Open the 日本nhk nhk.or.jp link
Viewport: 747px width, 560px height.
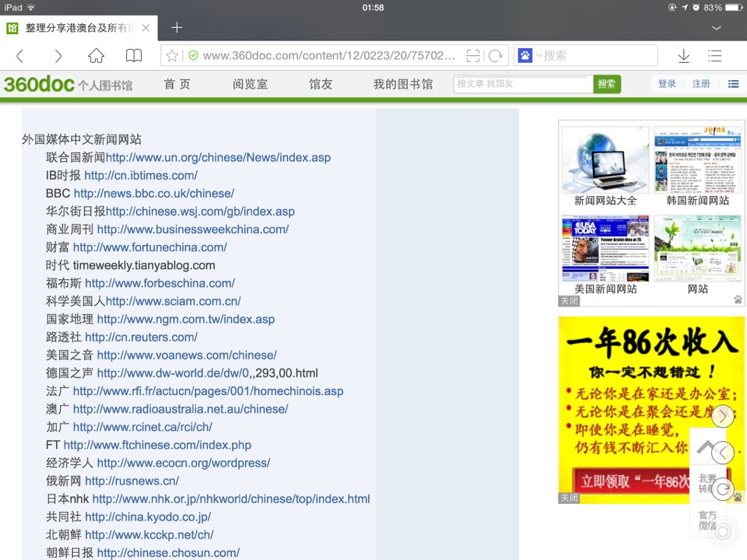click(231, 499)
